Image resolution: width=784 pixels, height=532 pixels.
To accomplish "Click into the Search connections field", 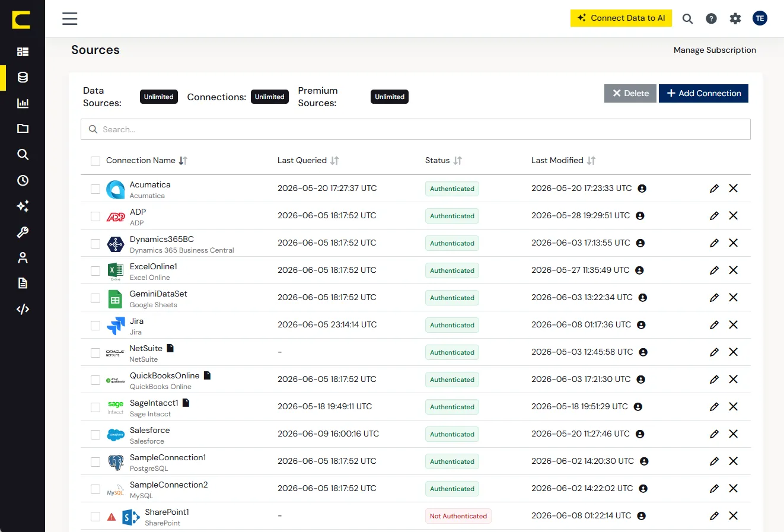I will [415, 129].
